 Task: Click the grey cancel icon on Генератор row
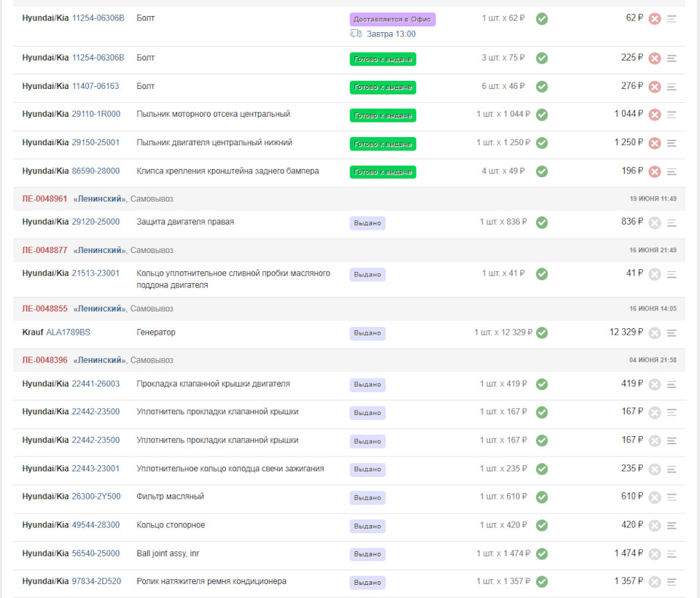[x=655, y=333]
